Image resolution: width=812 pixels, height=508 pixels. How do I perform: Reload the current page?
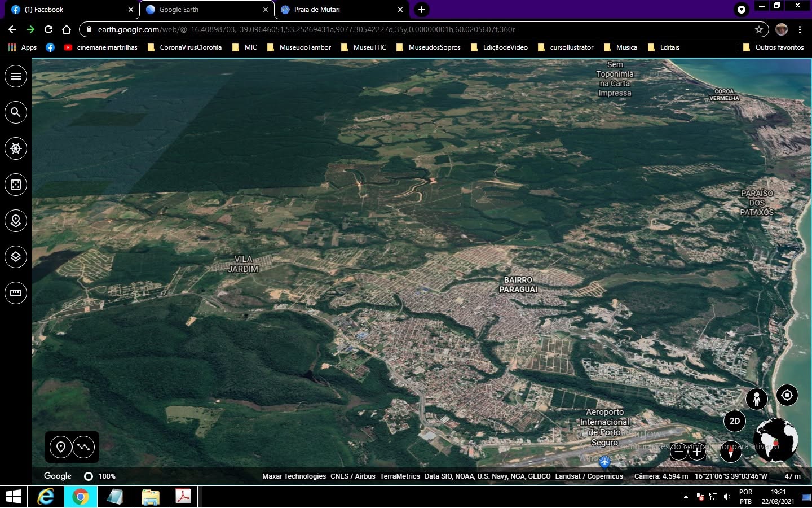coord(48,29)
